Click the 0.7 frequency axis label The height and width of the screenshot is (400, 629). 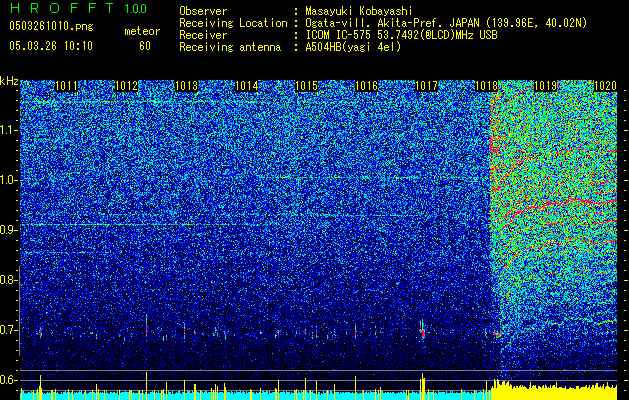[9, 330]
